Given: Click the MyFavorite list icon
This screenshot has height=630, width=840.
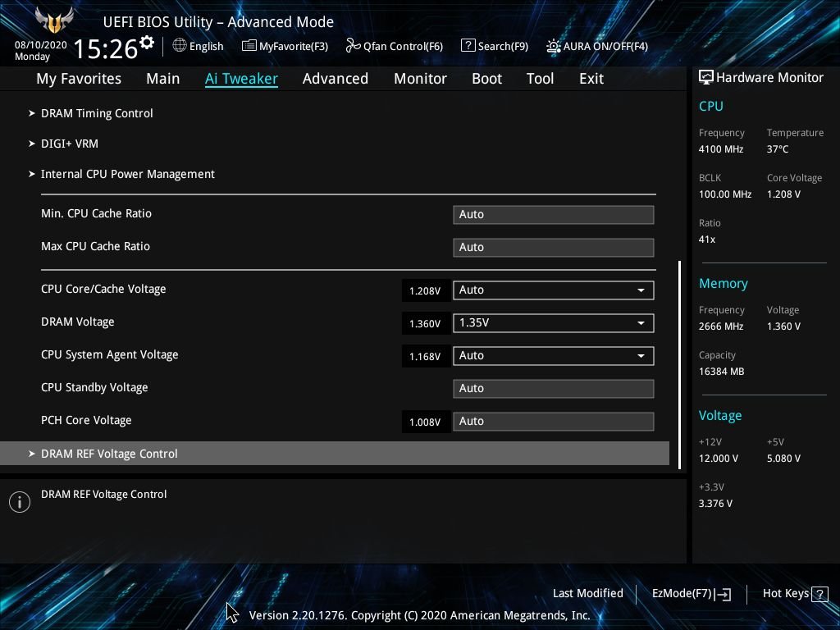Looking at the screenshot, I should (x=249, y=46).
